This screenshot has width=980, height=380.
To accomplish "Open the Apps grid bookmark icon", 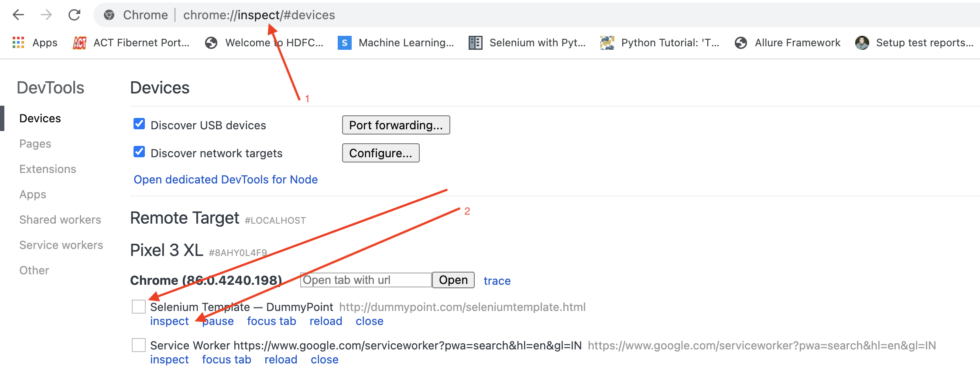I will 18,42.
